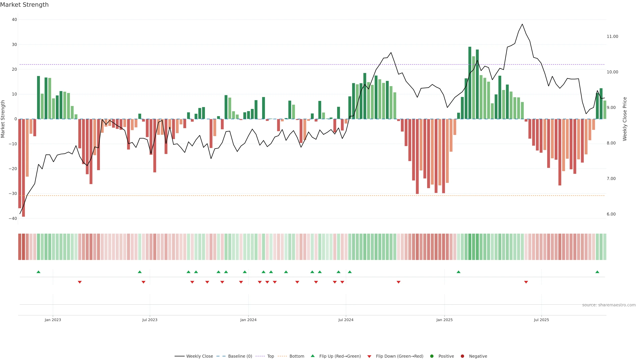This screenshot has height=362, width=644.
Task: Click the Weekly Close Price axis title
Action: [625, 119]
